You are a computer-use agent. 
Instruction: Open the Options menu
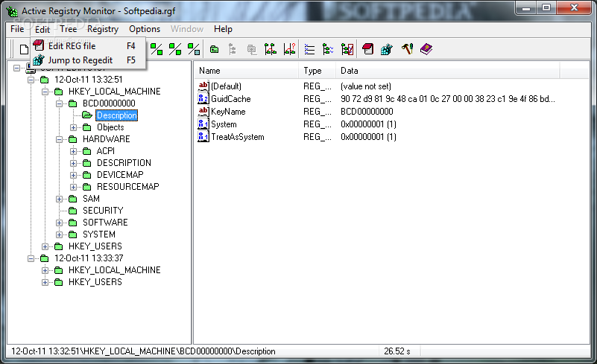[145, 29]
